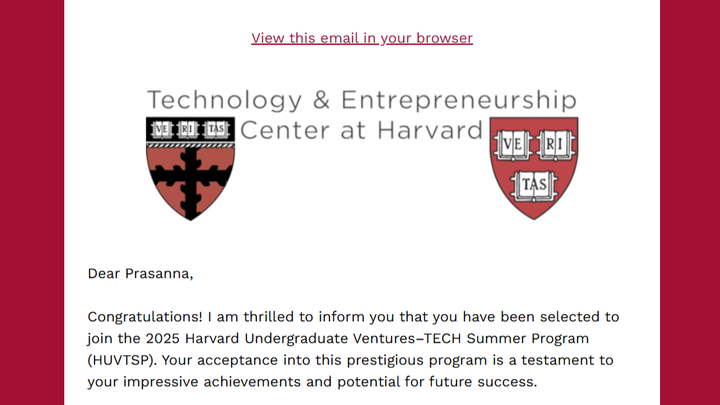Click the ampersand in the header title
The width and height of the screenshot is (720, 405).
[x=321, y=100]
